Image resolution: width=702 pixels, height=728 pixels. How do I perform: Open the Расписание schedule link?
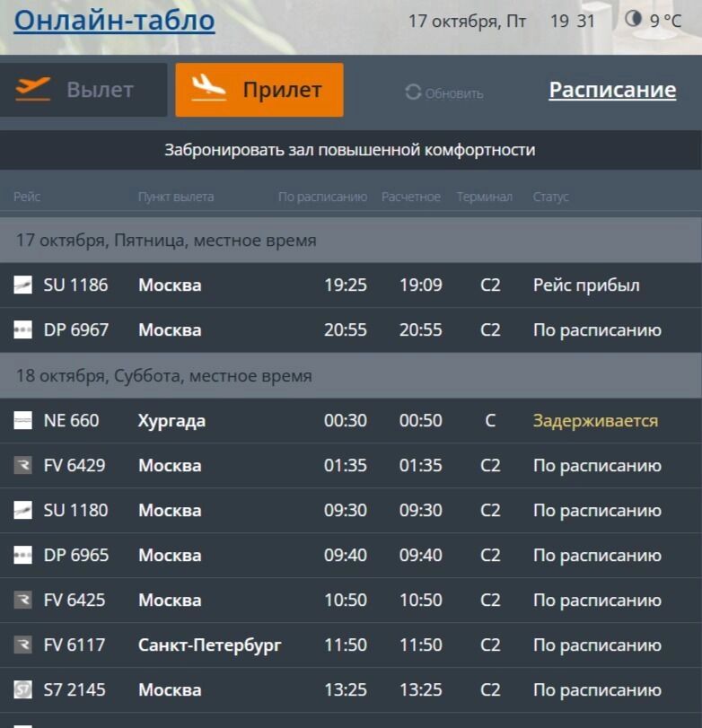612,90
